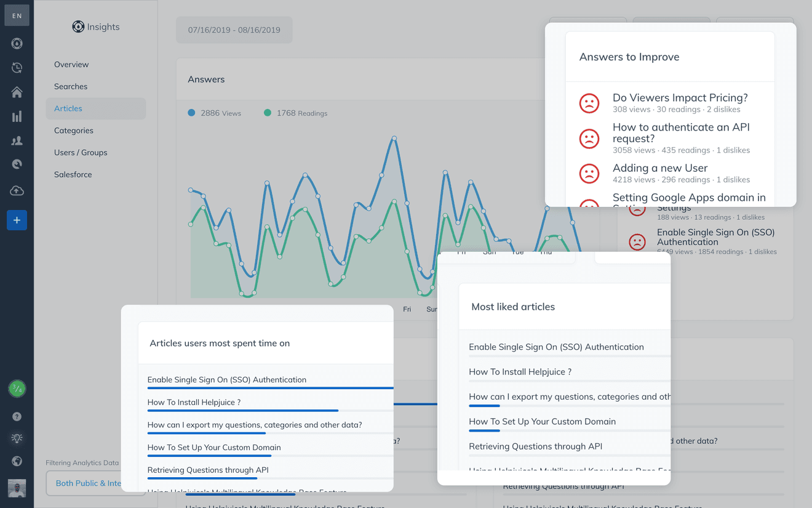
Task: Open the bar chart analytics icon
Action: click(17, 116)
